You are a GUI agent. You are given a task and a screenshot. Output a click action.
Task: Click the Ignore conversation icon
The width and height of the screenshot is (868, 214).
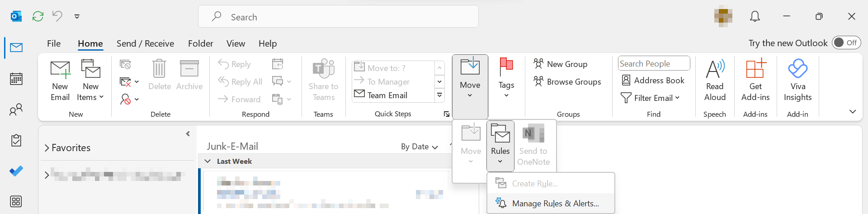125,64
